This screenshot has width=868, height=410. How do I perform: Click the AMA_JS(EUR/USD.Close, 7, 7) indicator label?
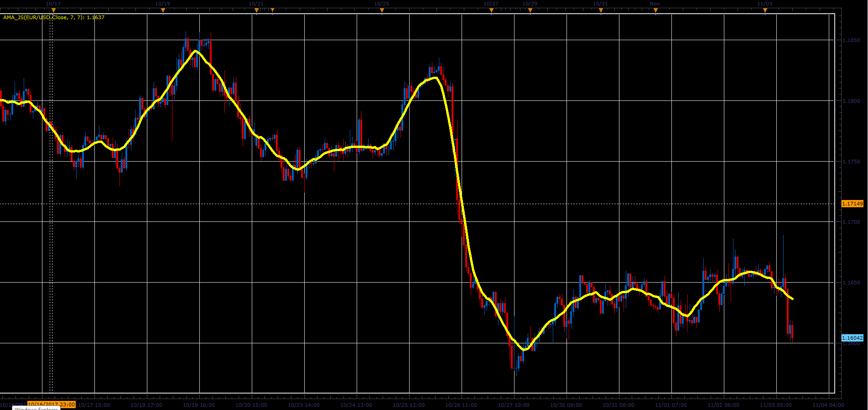(x=54, y=17)
